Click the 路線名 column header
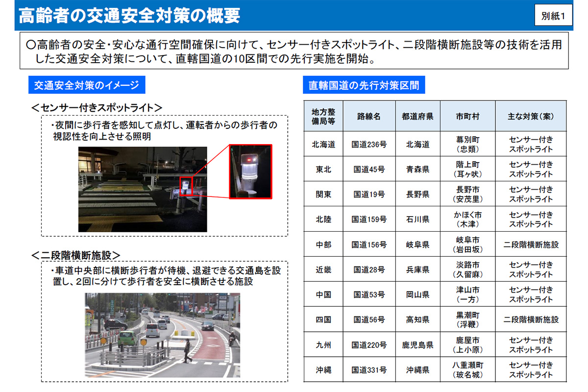The width and height of the screenshot is (588, 392). [x=369, y=117]
